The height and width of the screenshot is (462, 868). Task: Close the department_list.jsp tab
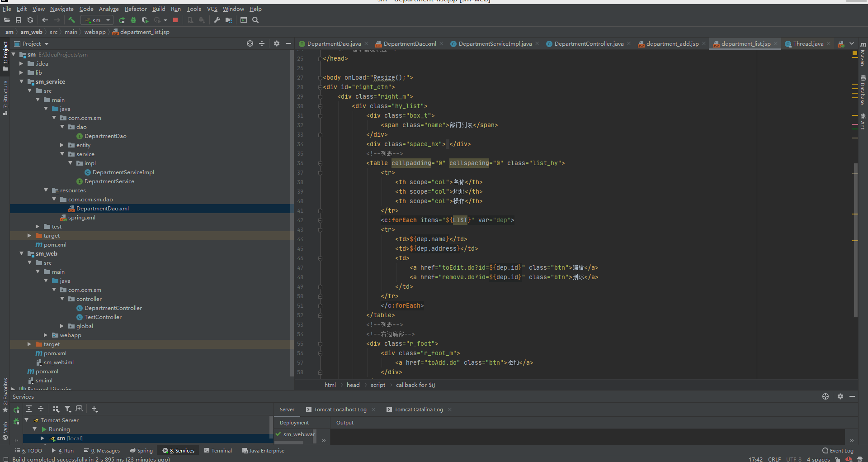(776, 43)
